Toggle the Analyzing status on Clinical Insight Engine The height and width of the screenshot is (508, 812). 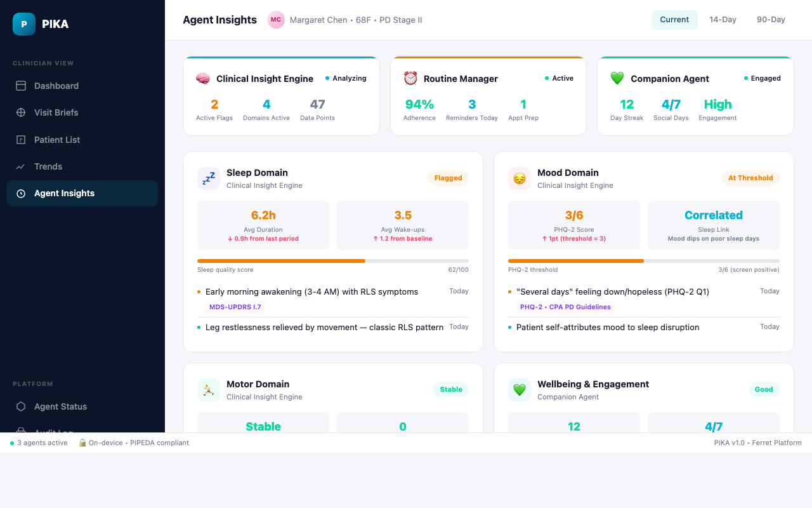coord(346,78)
